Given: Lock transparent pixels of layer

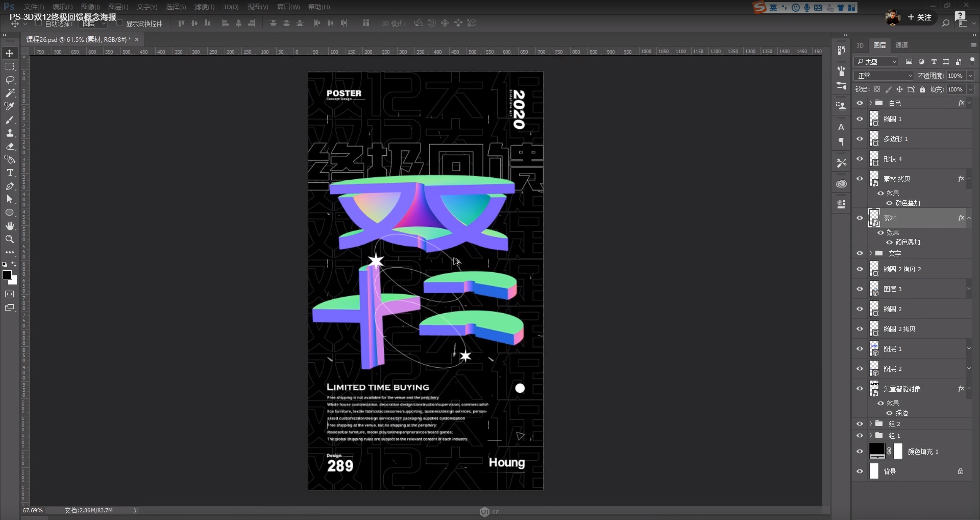Looking at the screenshot, I should point(877,89).
